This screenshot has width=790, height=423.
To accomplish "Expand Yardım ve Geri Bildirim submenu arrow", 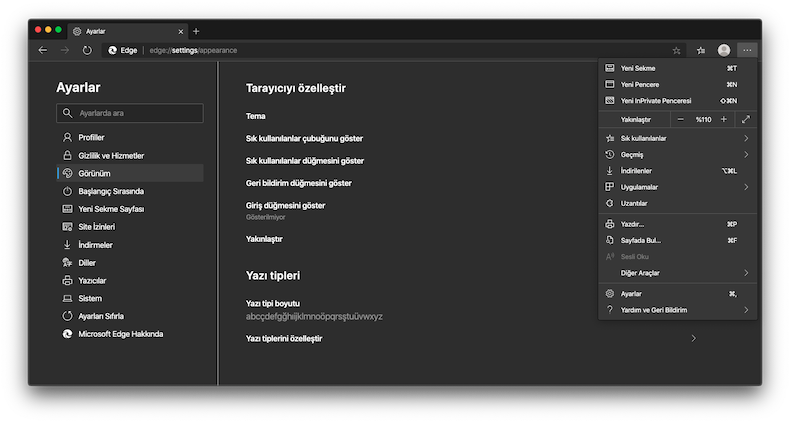I will (x=746, y=310).
